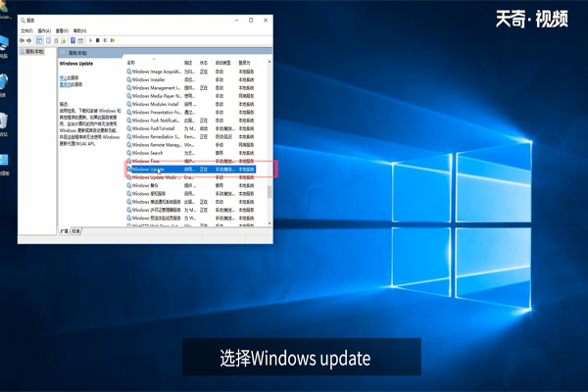Toggle the show/hide console tree toolbar icon
588x392 pixels.
coord(39,40)
